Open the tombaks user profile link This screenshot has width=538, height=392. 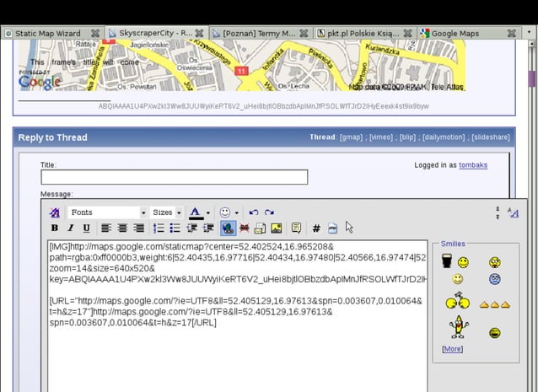(x=474, y=165)
